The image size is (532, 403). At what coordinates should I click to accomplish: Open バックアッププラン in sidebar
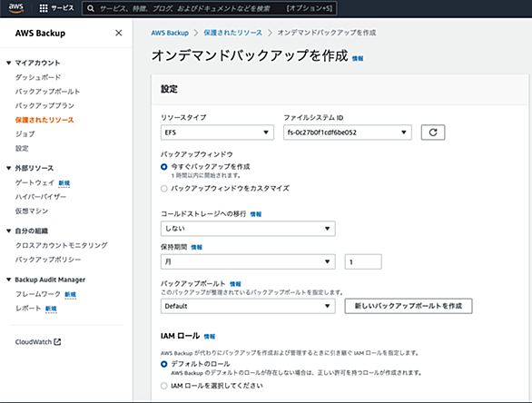tap(44, 106)
